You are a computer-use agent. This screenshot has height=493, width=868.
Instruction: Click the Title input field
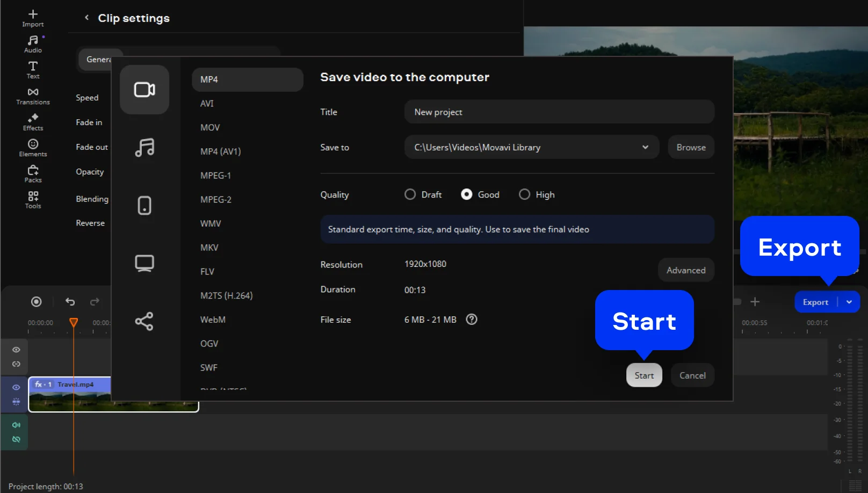[x=559, y=112]
